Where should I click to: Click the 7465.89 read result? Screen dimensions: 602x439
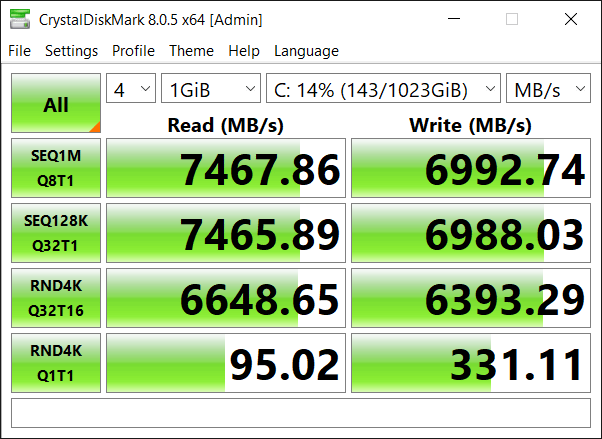pyautogui.click(x=226, y=233)
